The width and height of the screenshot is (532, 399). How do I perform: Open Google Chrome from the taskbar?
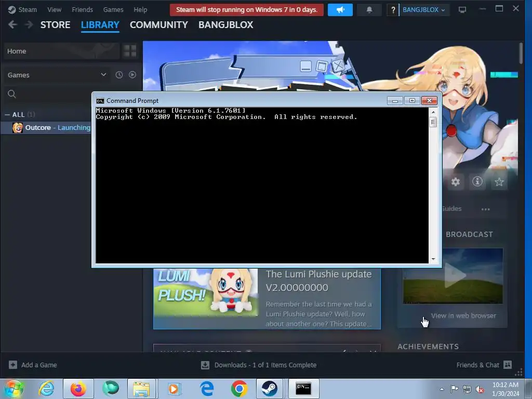(x=239, y=389)
